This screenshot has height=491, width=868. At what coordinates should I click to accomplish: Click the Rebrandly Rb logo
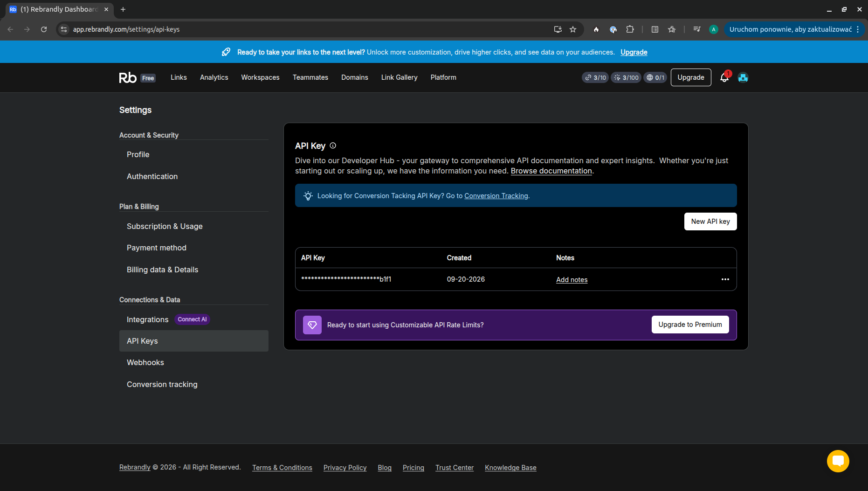[128, 77]
